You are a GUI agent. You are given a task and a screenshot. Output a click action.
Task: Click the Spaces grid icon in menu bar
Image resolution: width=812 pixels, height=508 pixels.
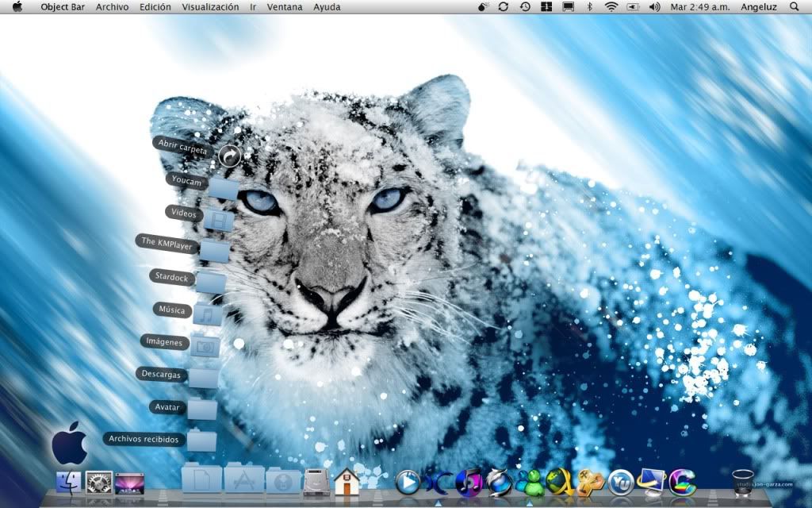coord(546,6)
